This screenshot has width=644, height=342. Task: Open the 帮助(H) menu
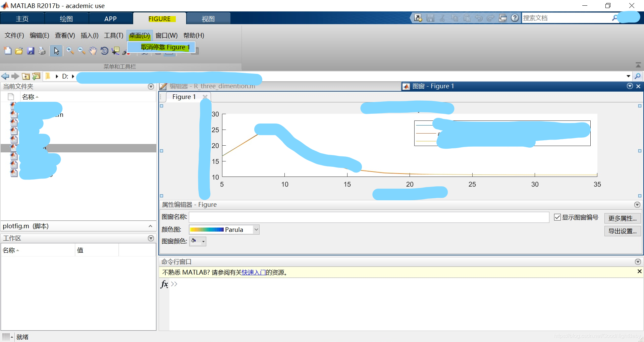[x=194, y=35]
